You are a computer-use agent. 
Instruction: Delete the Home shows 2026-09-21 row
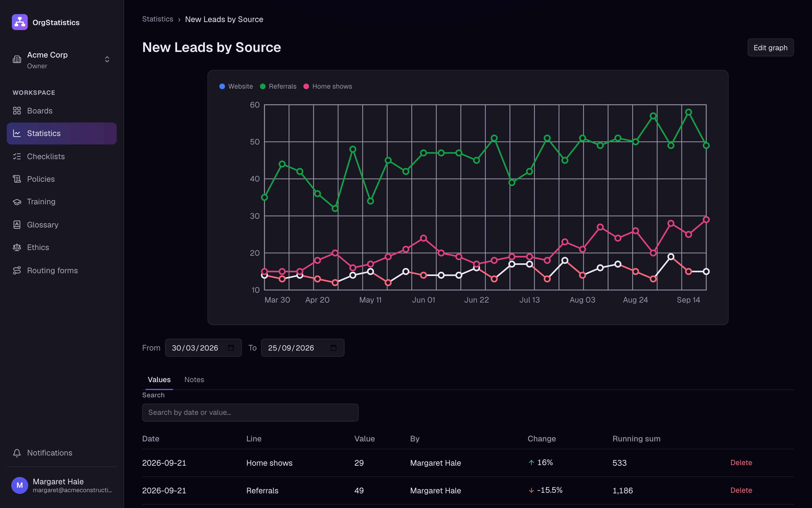(741, 463)
